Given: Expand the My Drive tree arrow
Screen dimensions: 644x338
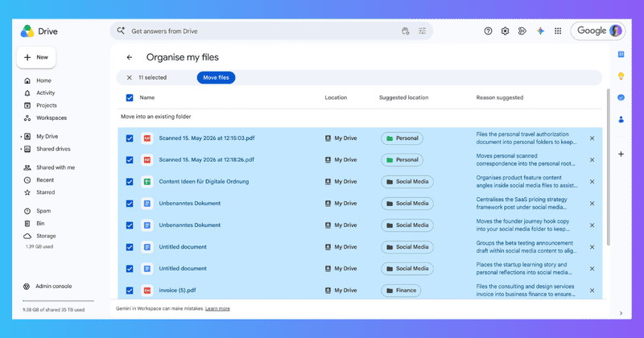Looking at the screenshot, I should click(x=21, y=137).
